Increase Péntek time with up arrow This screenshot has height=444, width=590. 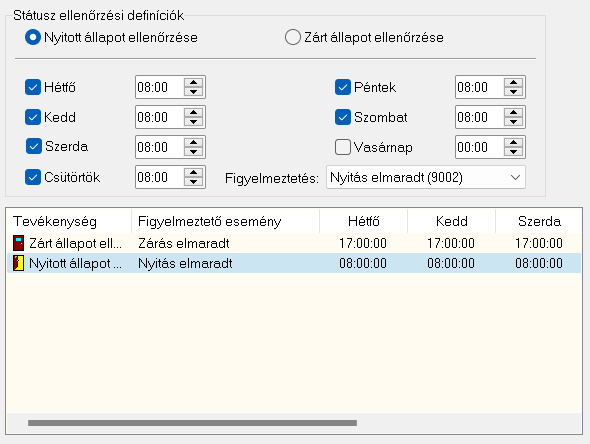coord(513,83)
